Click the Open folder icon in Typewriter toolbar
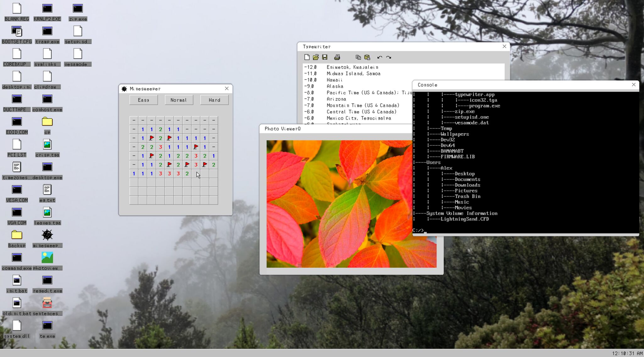The width and height of the screenshot is (644, 357). pos(316,57)
